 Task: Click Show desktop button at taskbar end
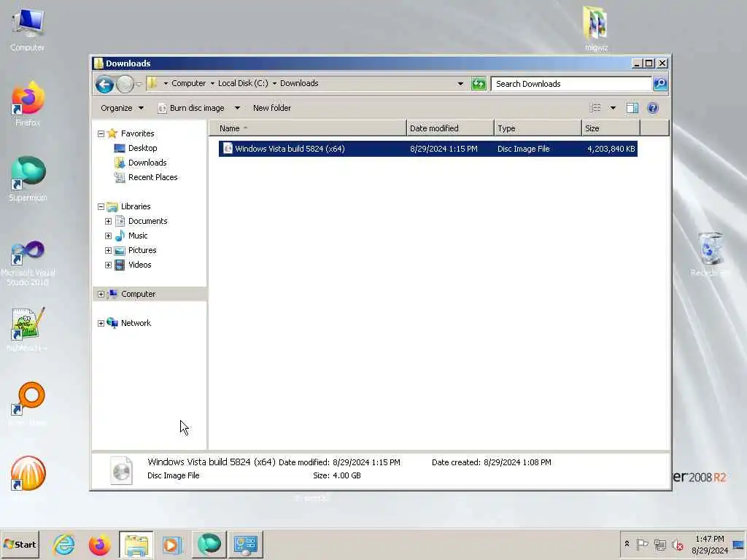click(739, 544)
